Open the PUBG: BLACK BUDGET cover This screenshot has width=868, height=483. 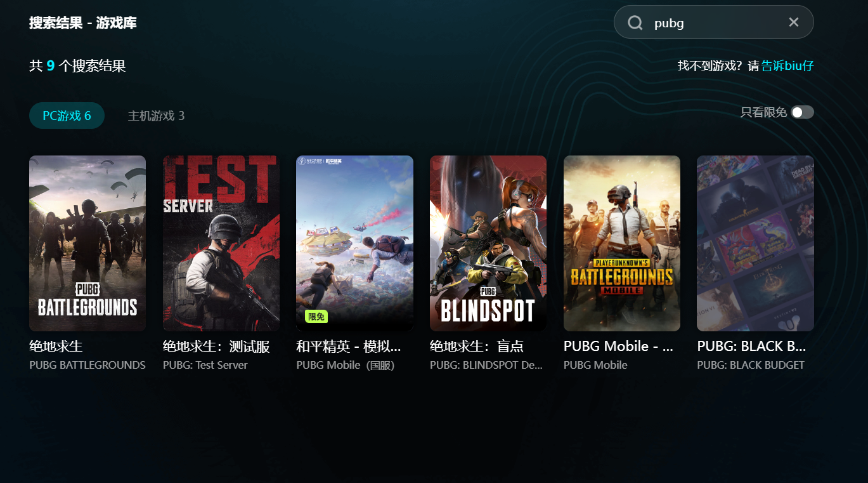tap(755, 243)
